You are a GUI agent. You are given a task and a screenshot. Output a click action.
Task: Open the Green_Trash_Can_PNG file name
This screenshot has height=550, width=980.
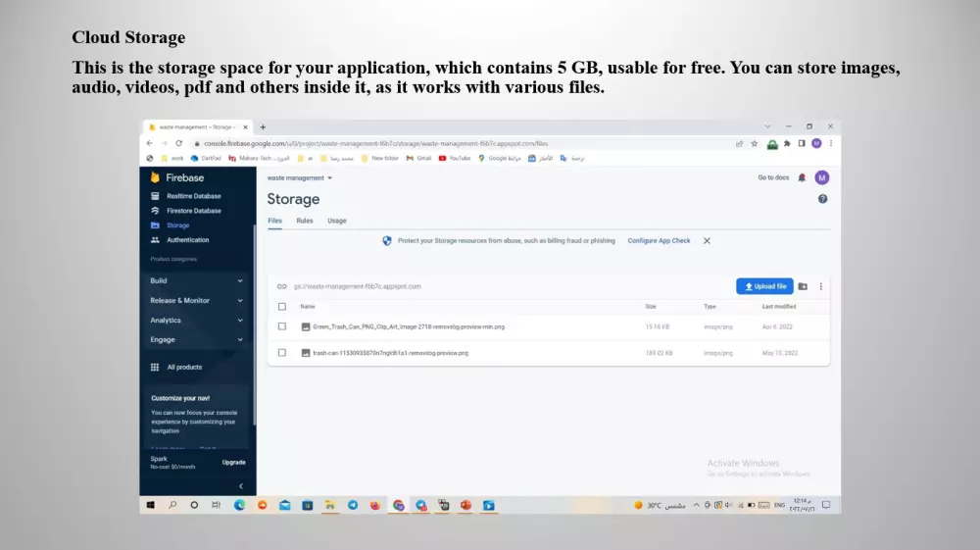pyautogui.click(x=409, y=326)
